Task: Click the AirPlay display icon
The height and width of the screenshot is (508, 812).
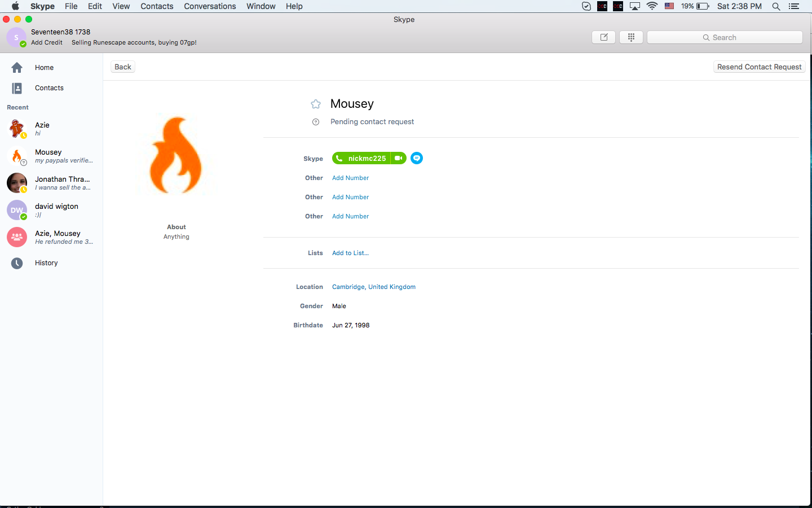Action: point(635,6)
